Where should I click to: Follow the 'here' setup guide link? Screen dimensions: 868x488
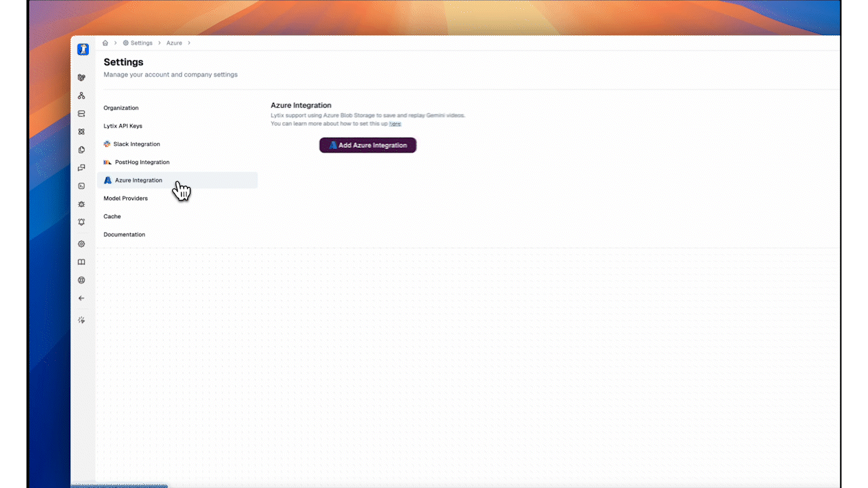(395, 124)
